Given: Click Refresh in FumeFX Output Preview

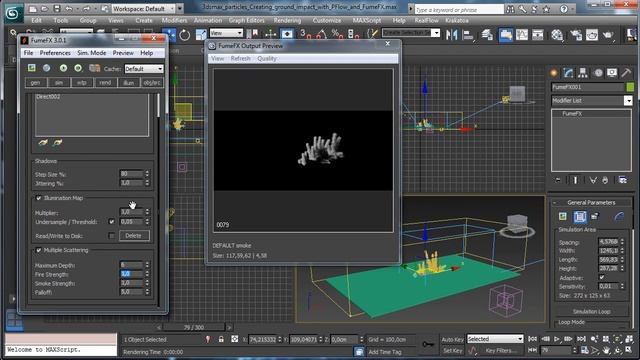Looking at the screenshot, I should pos(240,59).
